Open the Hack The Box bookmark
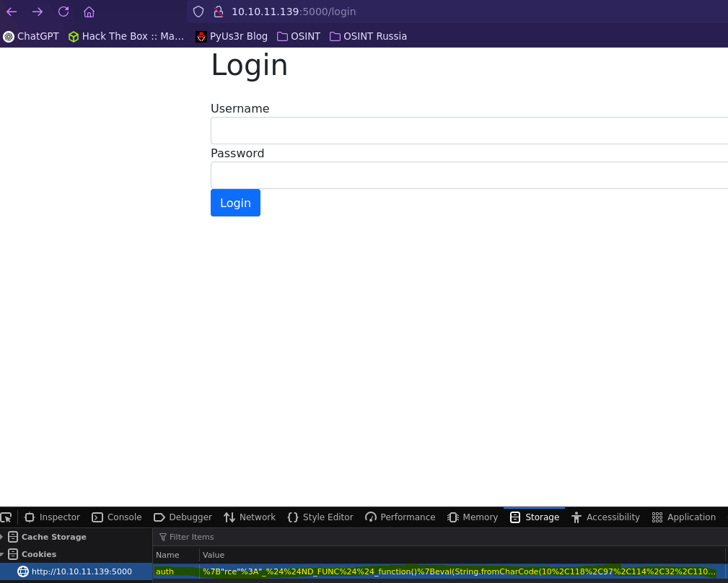 126,36
